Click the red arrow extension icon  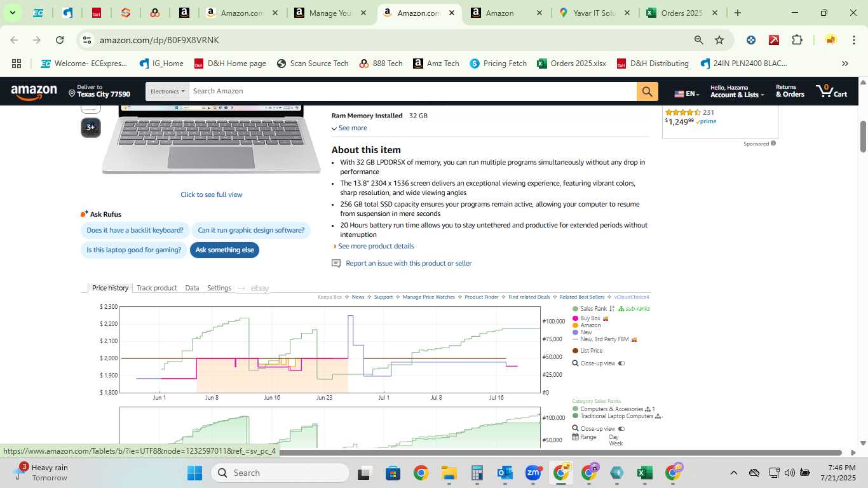point(774,40)
